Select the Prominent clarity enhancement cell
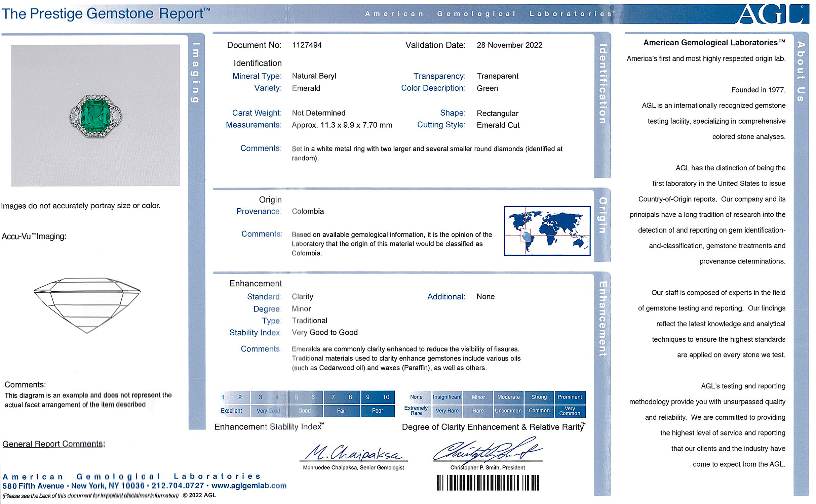Viewport: 816px width, 504px height. [570, 397]
